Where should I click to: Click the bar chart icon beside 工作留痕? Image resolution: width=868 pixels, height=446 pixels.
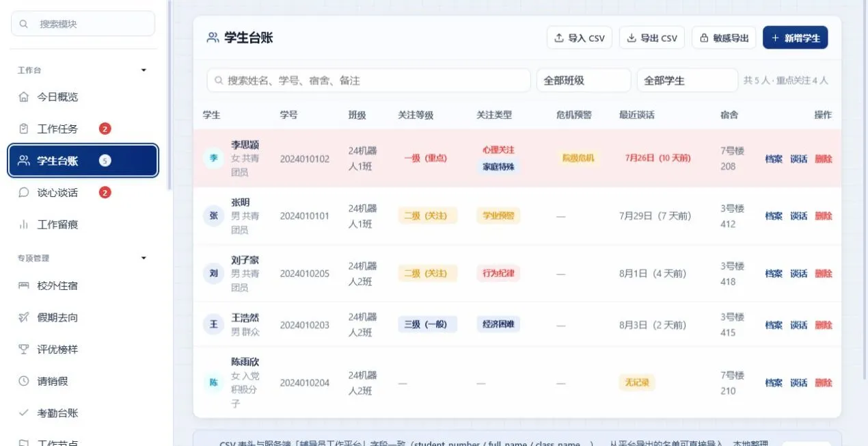point(24,224)
